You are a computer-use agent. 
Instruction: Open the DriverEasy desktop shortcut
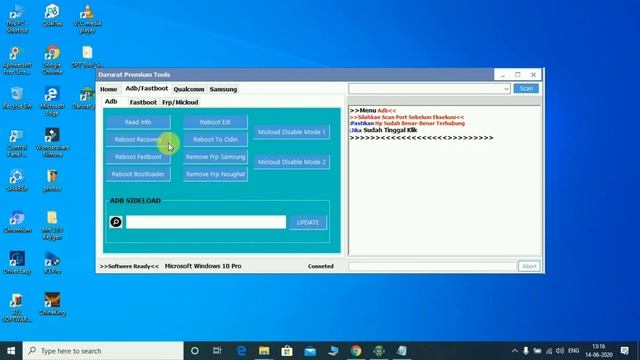pyautogui.click(x=17, y=263)
